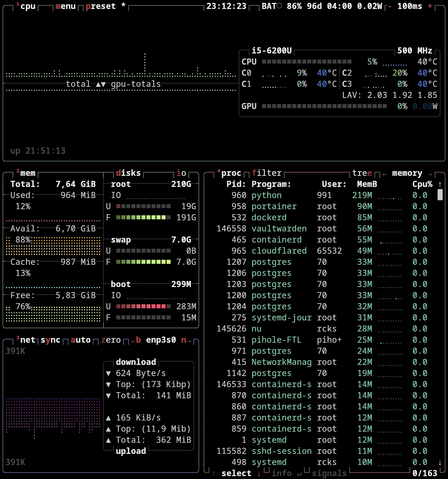Viewport: 448px width, 479px height.
Task: Open the btop main menu
Action: click(65, 6)
